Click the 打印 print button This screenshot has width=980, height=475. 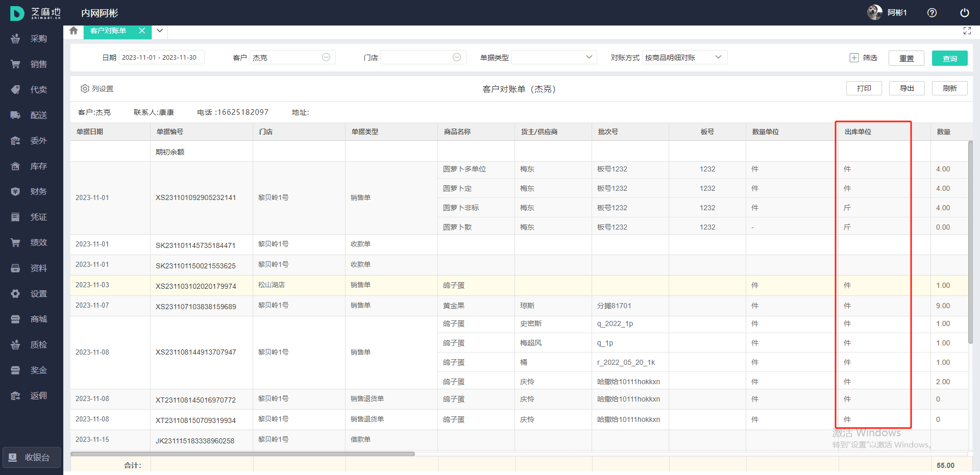pyautogui.click(x=864, y=88)
